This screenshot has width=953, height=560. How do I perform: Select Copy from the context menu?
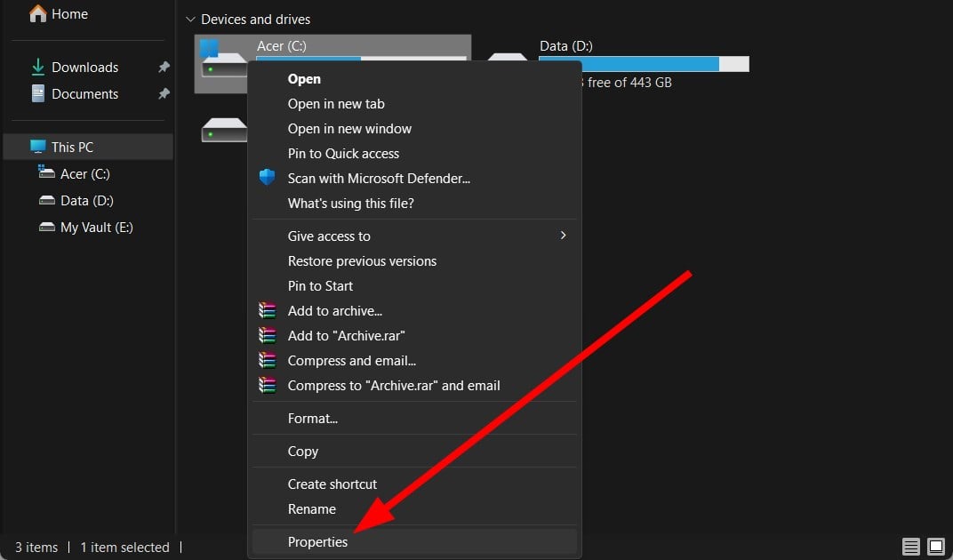point(414,452)
